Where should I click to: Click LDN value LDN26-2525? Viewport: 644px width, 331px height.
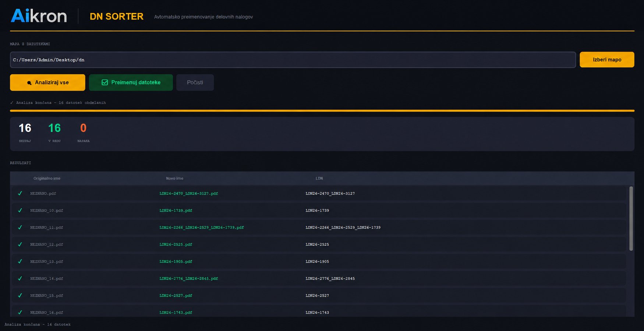point(317,244)
